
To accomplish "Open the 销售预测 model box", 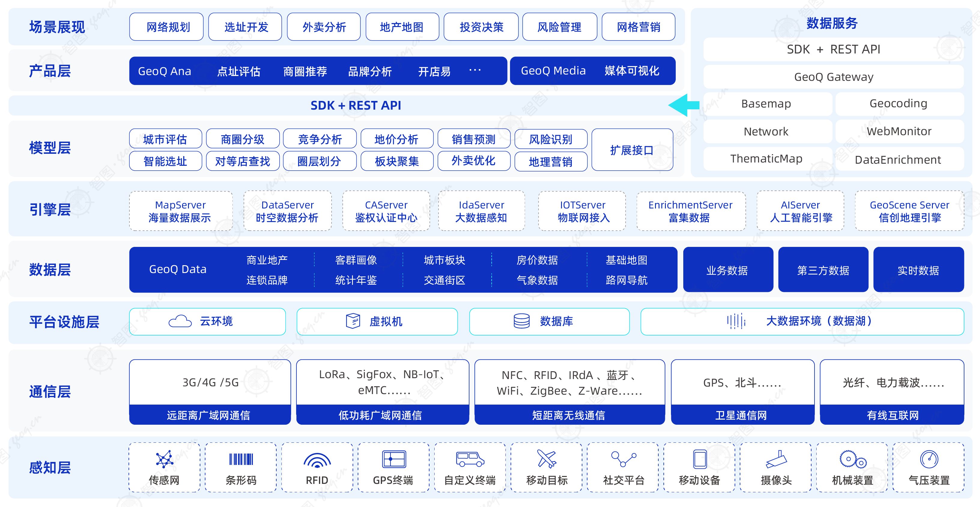I will pyautogui.click(x=474, y=139).
